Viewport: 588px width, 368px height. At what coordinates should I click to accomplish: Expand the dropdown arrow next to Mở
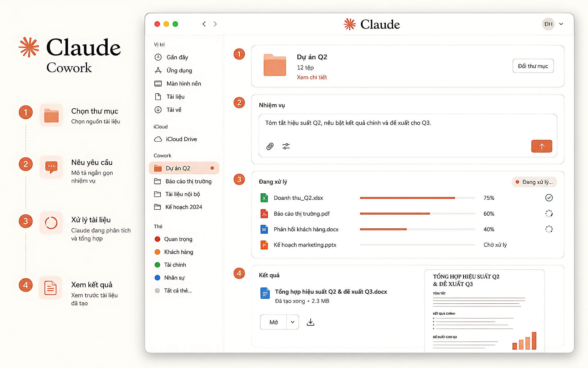pyautogui.click(x=293, y=322)
